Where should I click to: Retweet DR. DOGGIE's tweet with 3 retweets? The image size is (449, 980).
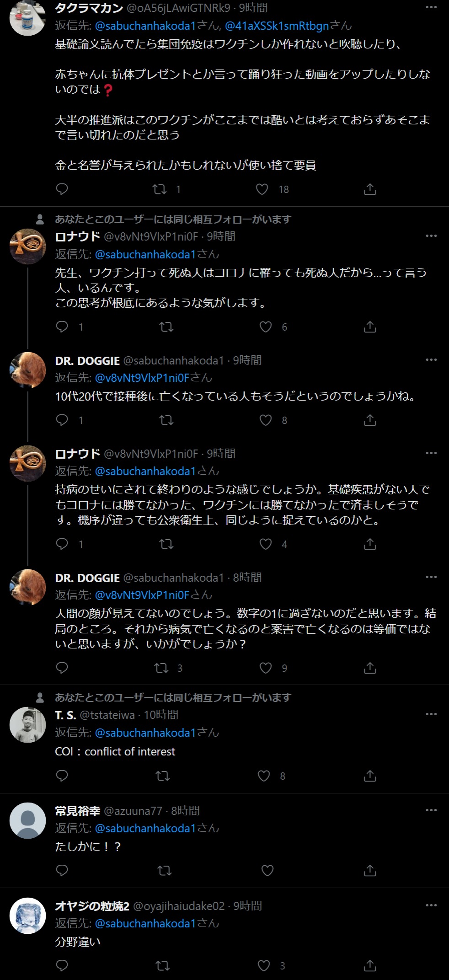[161, 668]
